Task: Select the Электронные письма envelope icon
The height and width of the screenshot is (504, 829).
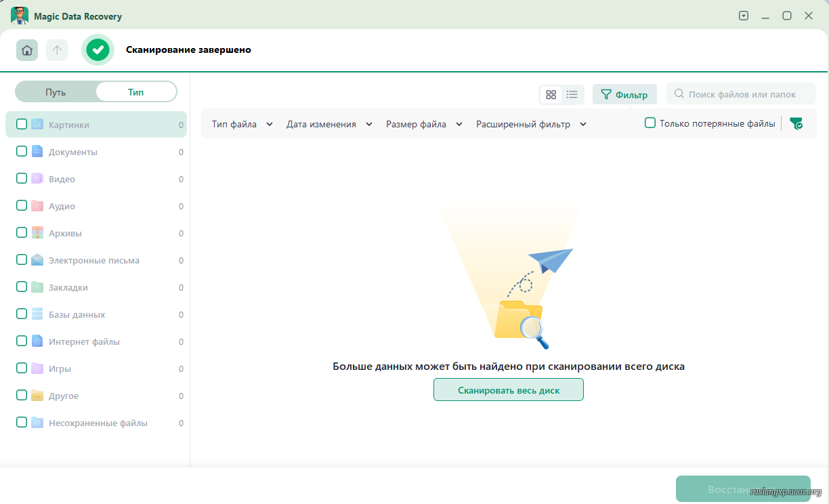Action: 37,260
